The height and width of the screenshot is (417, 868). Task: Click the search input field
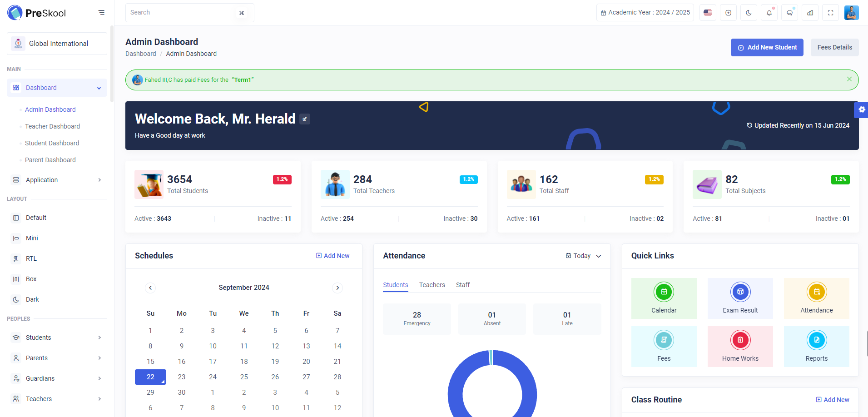coord(189,13)
